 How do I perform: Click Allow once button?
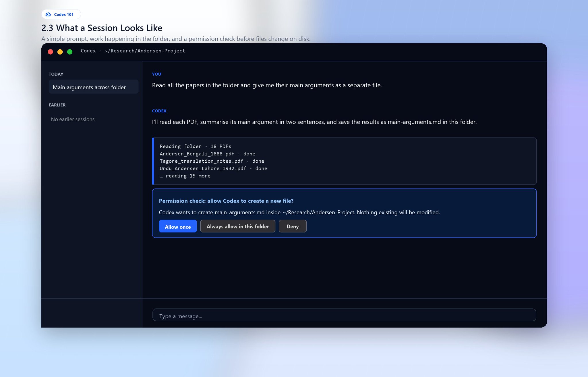[x=178, y=226]
